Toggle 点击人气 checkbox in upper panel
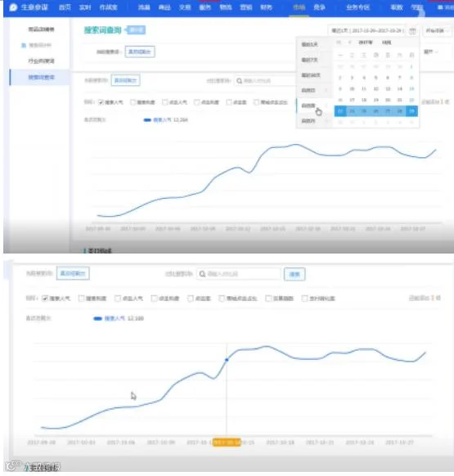Screen dimensions: 454x476 pos(165,102)
